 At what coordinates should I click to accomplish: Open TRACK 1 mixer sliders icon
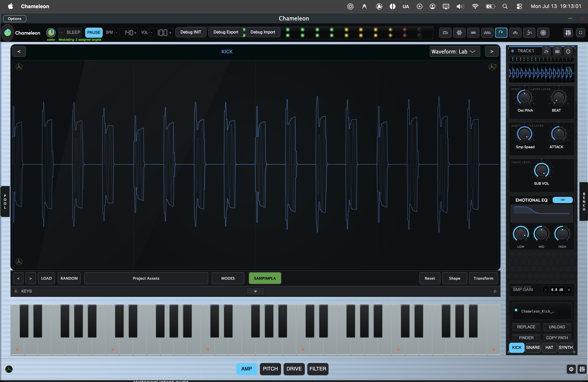pyautogui.click(x=546, y=51)
